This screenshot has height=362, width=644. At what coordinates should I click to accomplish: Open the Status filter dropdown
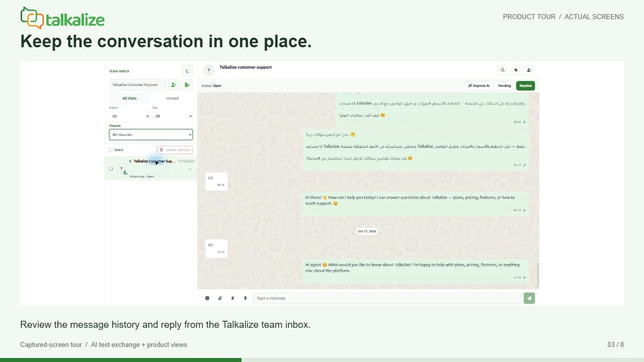(130, 116)
